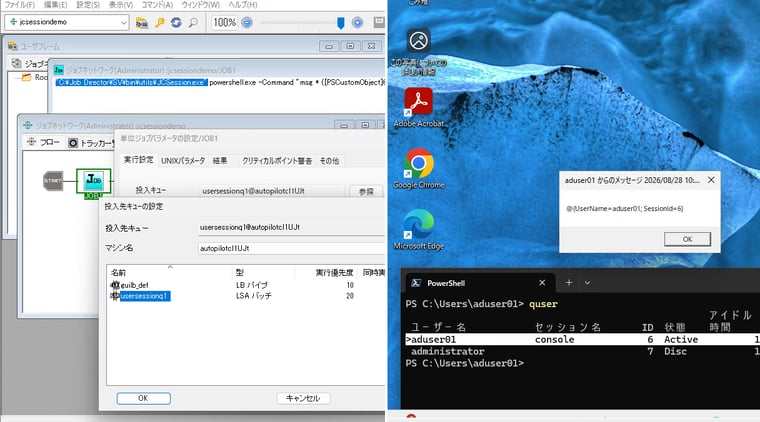Image resolution: width=760 pixels, height=422 pixels.
Task: Switch to the 結果 tab
Action: pyautogui.click(x=220, y=161)
